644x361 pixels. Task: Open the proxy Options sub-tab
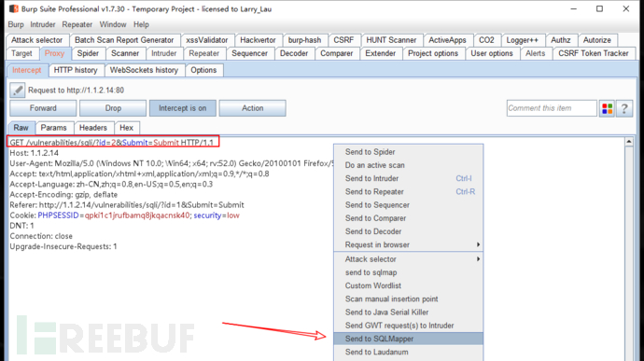203,70
